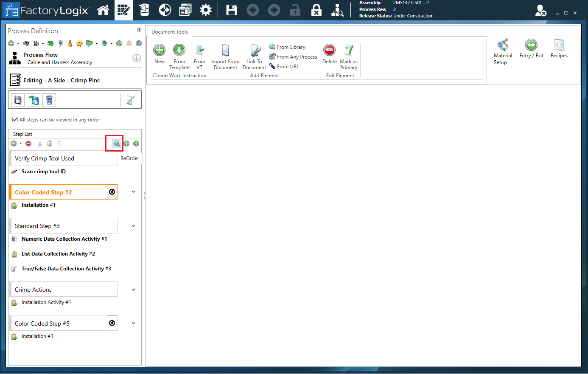
Task: Select the binoculars search icon in Process Definition toolbar
Action: tap(26, 43)
